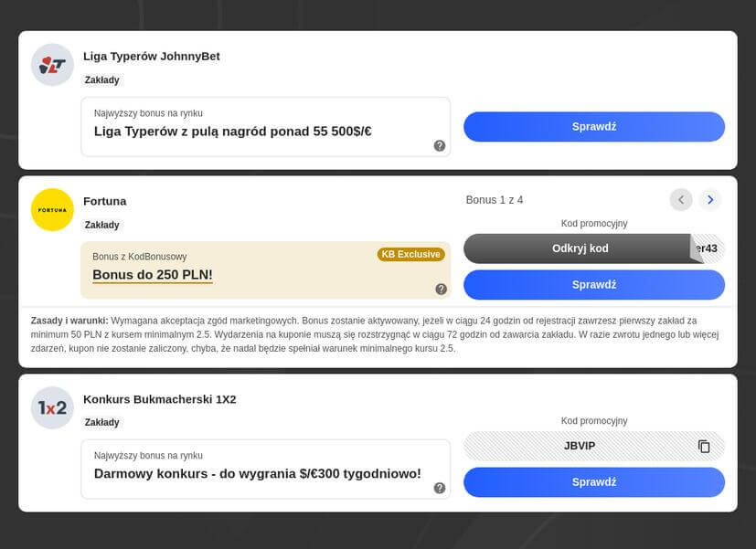Screen dimensions: 756x549
Task: Click Sprawdź for Konkurs Bukmacherski 1X2
Action: pyautogui.click(x=594, y=482)
